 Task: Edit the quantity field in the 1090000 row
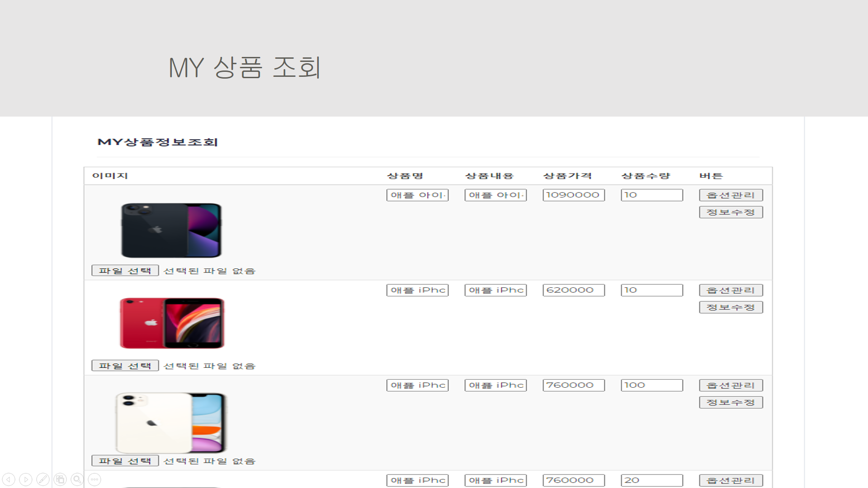(652, 195)
